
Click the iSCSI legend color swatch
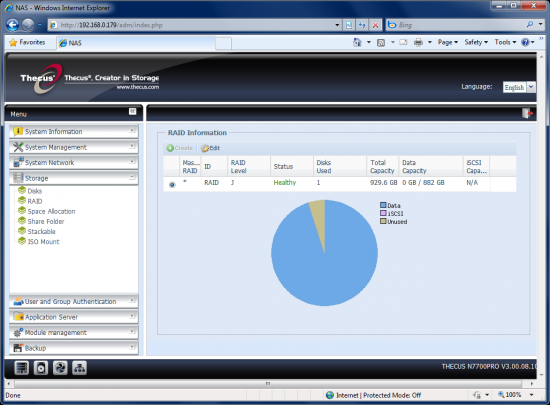(x=383, y=213)
